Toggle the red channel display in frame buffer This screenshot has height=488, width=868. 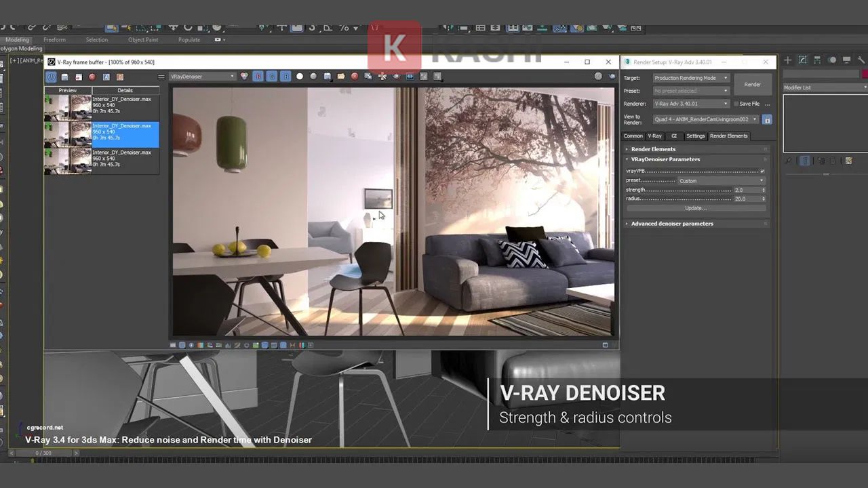click(258, 76)
